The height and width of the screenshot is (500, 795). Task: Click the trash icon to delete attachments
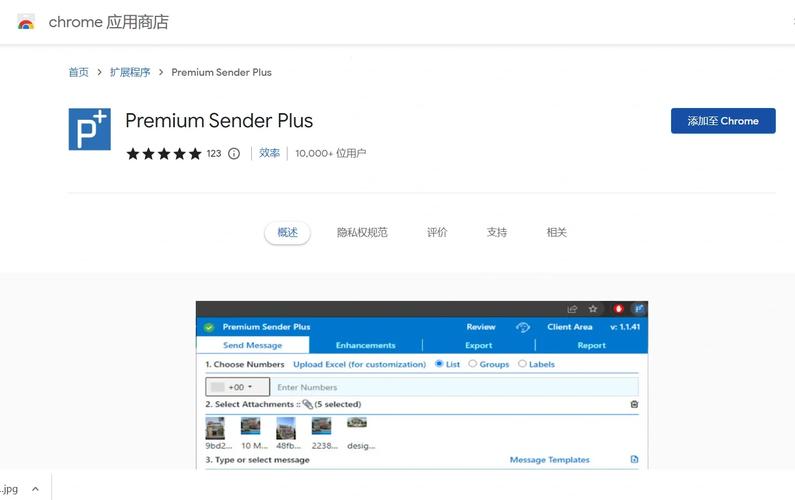tap(634, 404)
